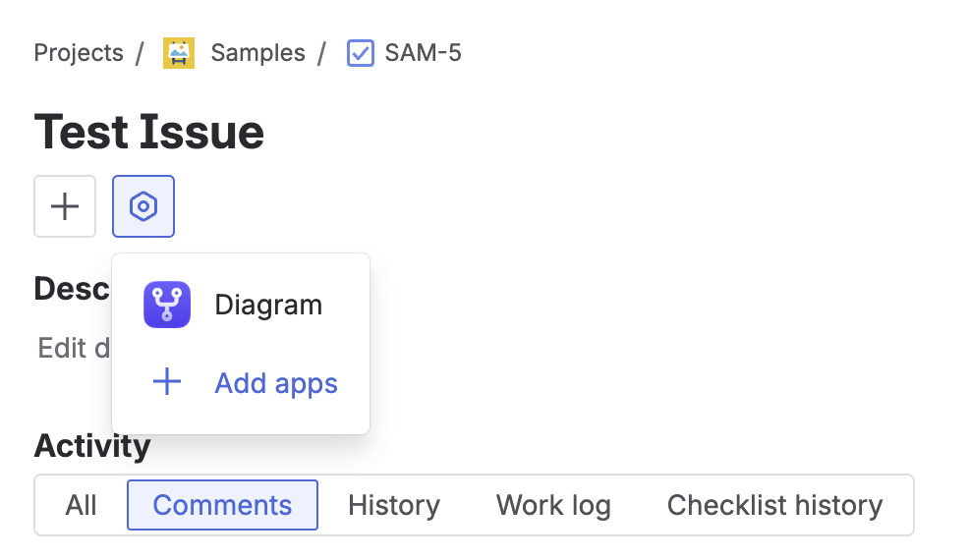Click the plus icon beside Add apps

(x=167, y=383)
